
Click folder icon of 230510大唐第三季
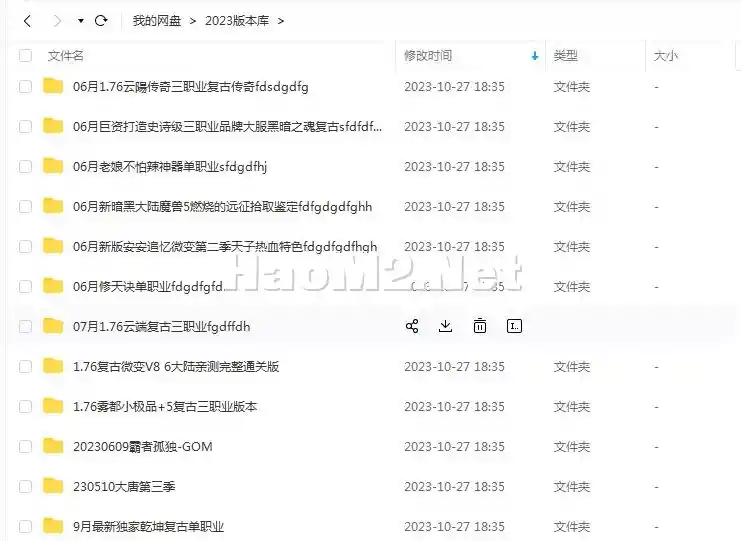click(x=53, y=486)
